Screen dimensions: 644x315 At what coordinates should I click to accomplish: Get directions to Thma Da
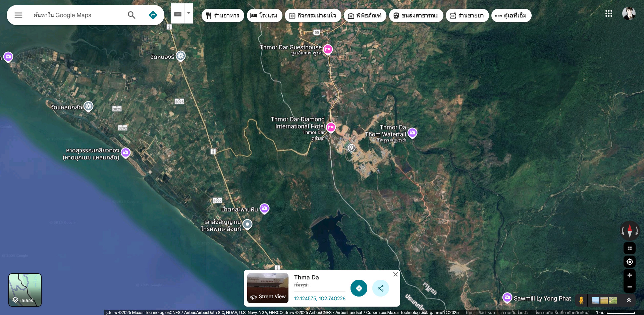click(359, 288)
